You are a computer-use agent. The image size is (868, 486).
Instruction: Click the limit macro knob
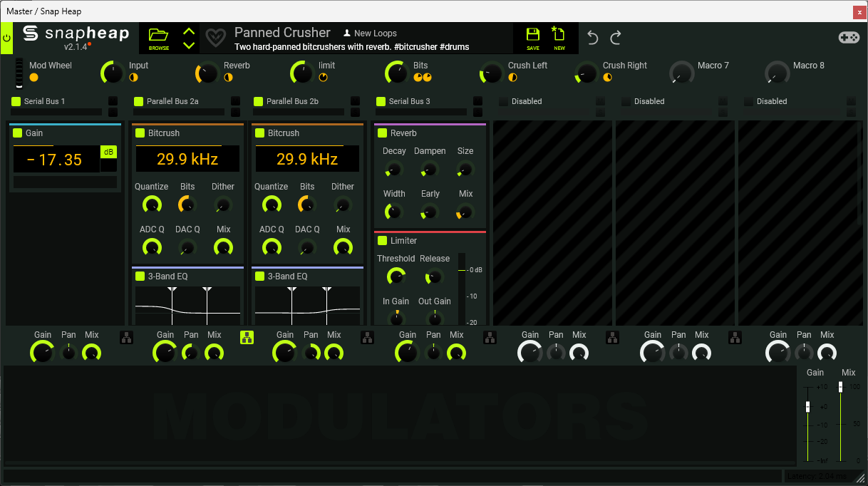click(x=302, y=73)
